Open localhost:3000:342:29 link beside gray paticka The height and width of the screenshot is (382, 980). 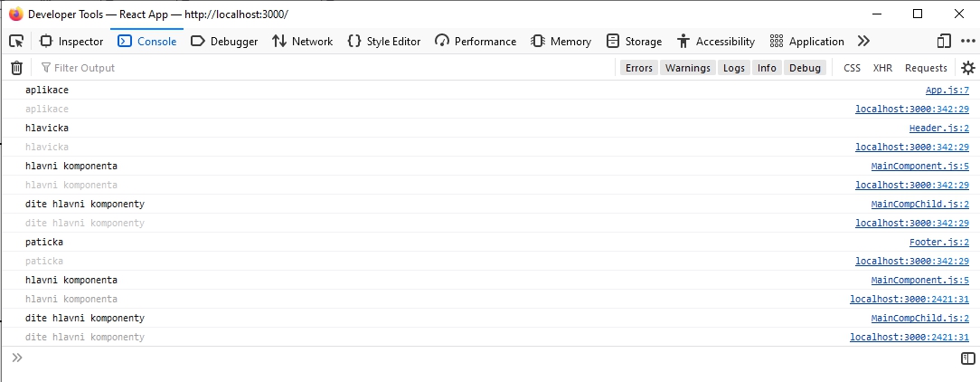pyautogui.click(x=912, y=261)
